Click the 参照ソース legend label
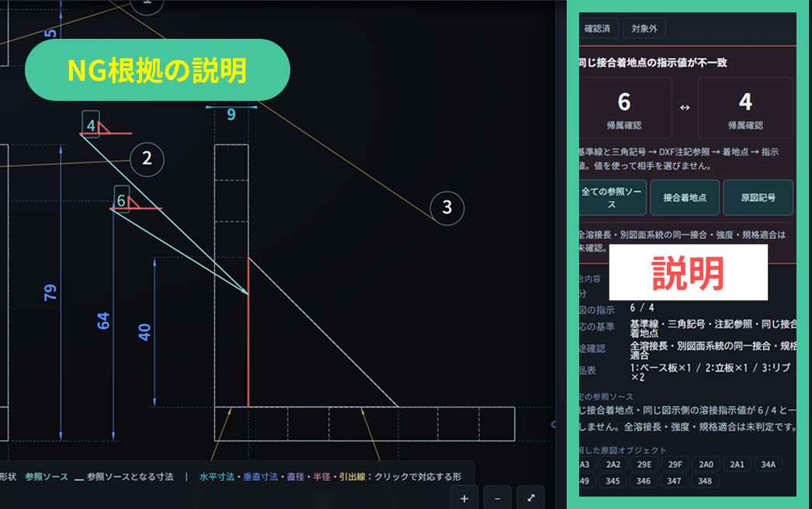The image size is (812, 509). tap(47, 476)
